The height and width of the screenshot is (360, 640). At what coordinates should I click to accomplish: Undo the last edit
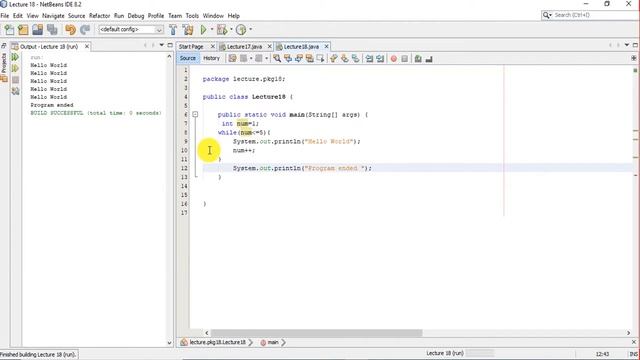click(70, 29)
